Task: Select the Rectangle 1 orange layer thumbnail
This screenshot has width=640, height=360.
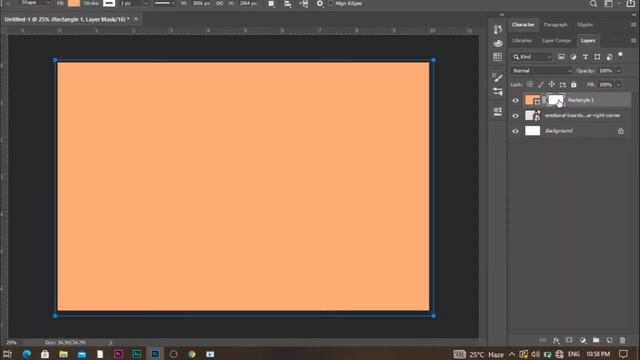Action: click(x=532, y=100)
